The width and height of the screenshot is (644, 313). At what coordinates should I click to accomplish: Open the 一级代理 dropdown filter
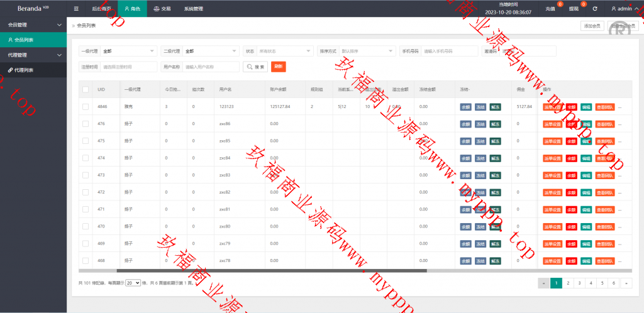coord(129,51)
